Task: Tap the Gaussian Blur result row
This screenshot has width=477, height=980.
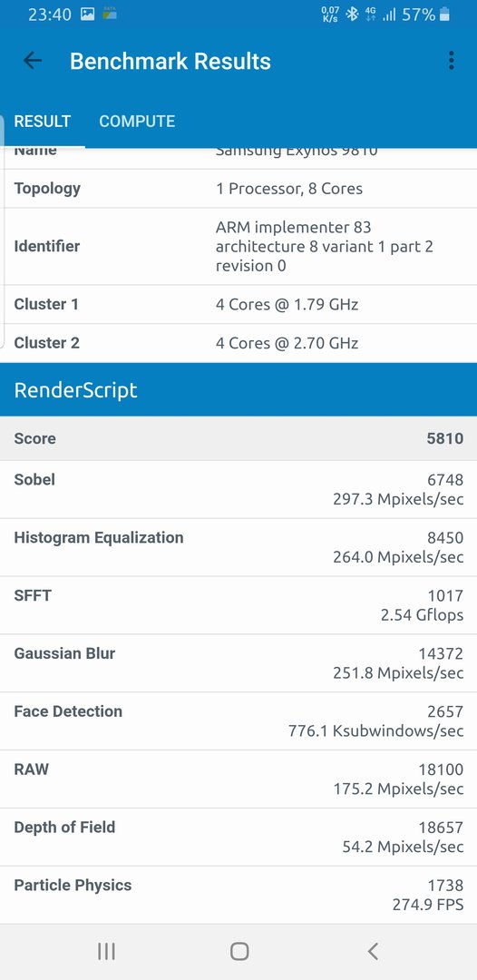Action: [238, 663]
